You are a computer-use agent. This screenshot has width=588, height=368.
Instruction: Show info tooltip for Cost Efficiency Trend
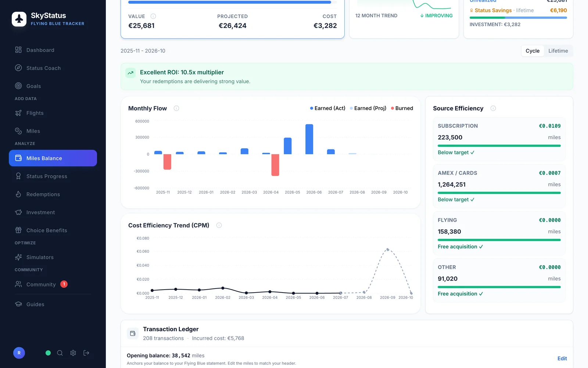click(x=219, y=225)
